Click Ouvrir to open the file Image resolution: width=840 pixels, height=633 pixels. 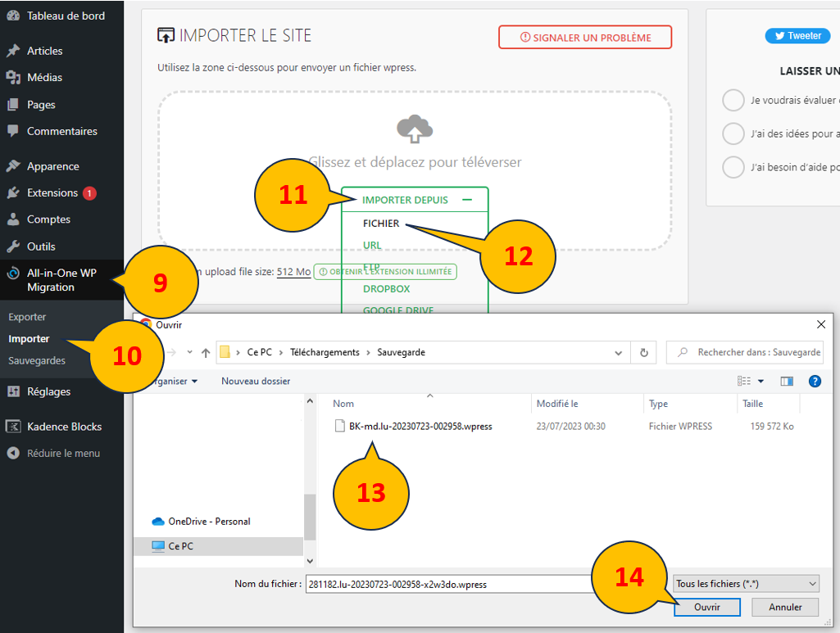click(707, 607)
